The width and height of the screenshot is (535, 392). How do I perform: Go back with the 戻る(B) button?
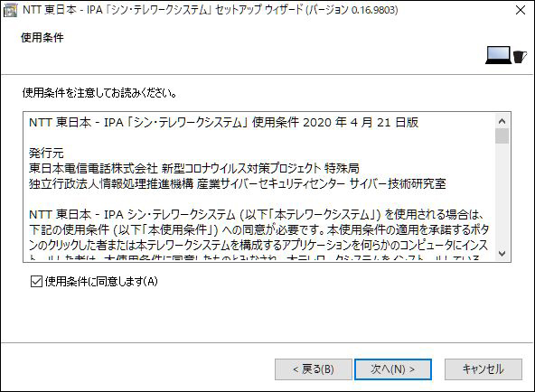(314, 369)
